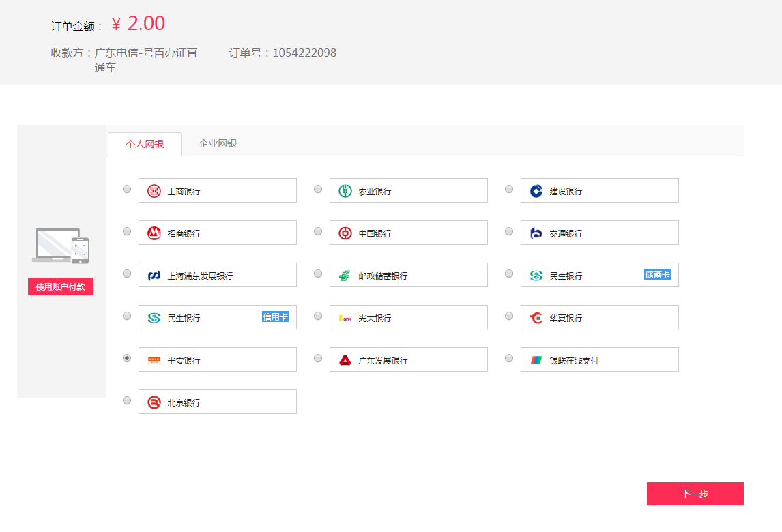The width and height of the screenshot is (782, 532).
Task: Click the 交通银行 logo icon
Action: point(536,233)
